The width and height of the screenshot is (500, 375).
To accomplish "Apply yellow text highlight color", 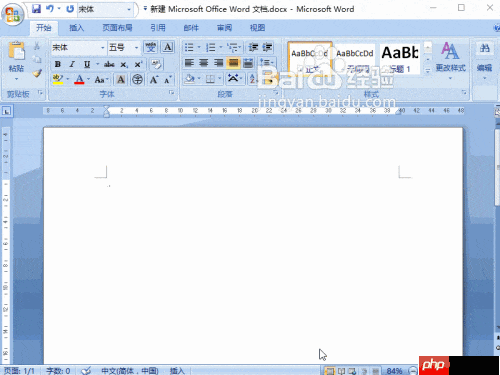I will (x=58, y=80).
